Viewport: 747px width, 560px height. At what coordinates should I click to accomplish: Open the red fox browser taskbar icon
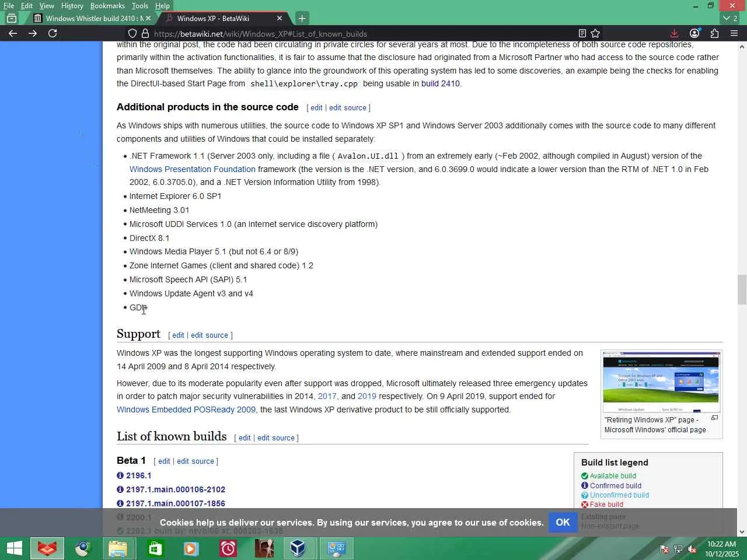tap(47, 548)
